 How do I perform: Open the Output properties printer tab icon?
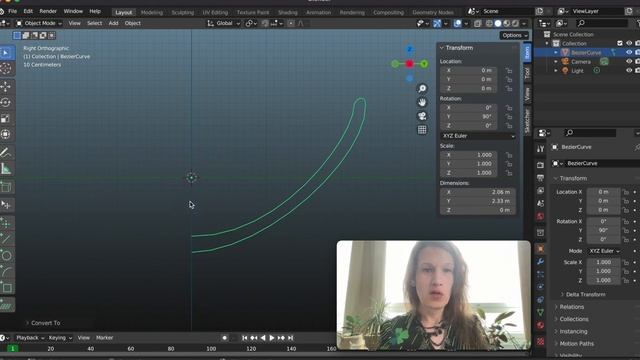(540, 178)
